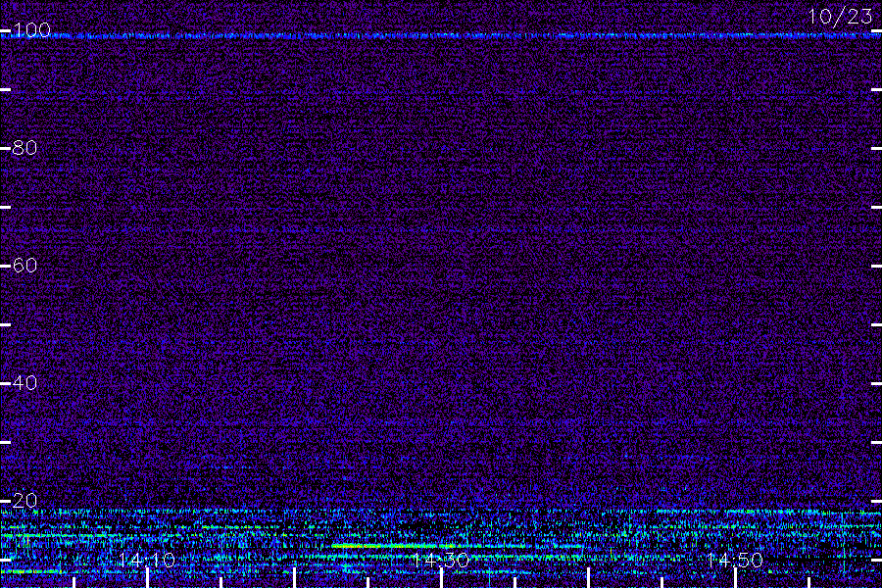Click the 60 frequency axis label

(x=24, y=266)
